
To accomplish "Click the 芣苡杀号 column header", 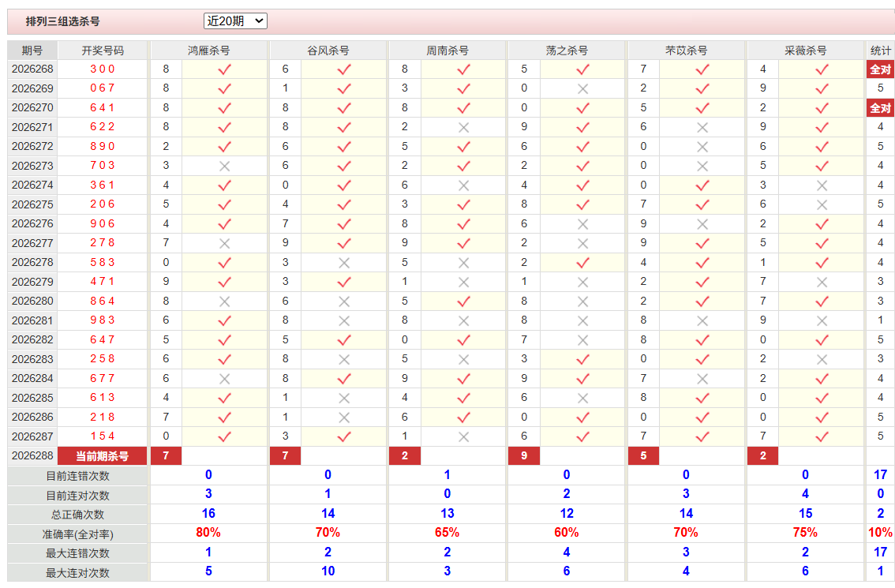I will (686, 51).
